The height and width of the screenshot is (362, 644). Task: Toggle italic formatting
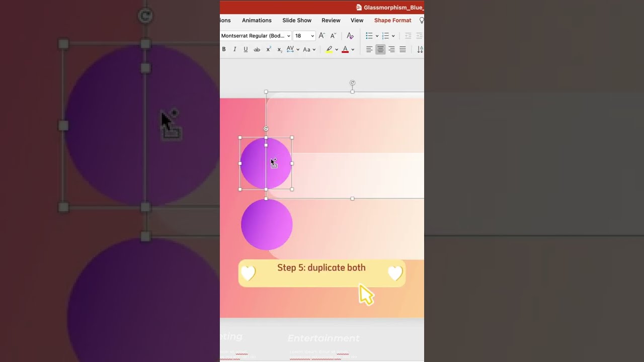click(x=234, y=49)
